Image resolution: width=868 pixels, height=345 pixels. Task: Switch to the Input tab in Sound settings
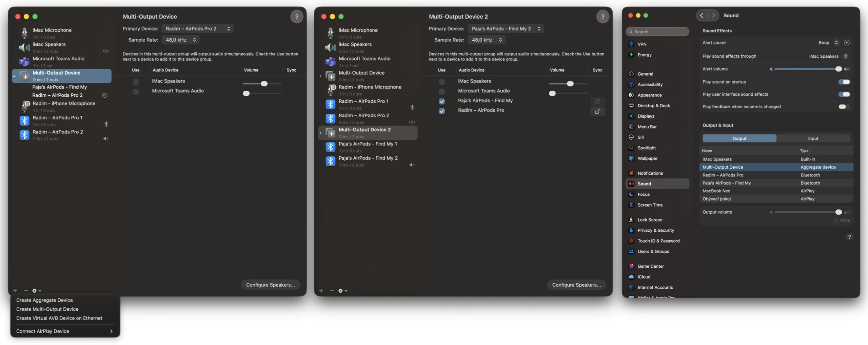coord(813,138)
